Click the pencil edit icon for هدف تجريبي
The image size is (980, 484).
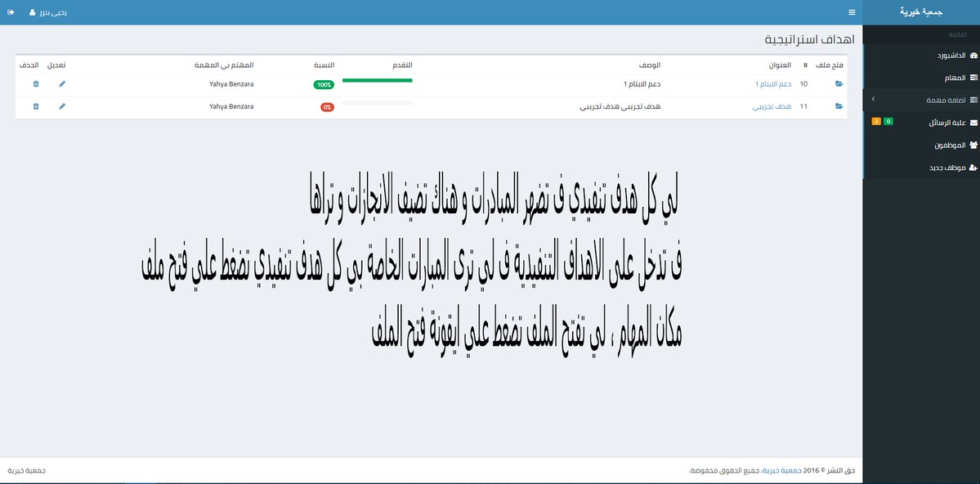62,107
